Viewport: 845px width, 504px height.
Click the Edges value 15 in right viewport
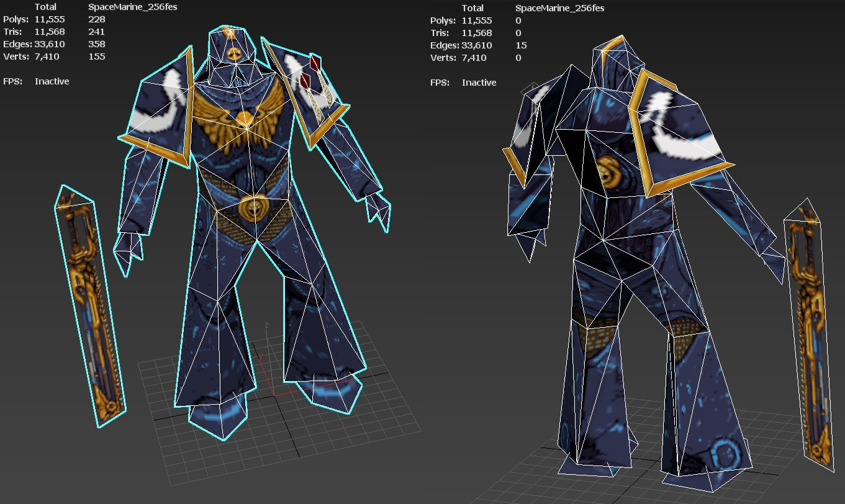pyautogui.click(x=520, y=45)
